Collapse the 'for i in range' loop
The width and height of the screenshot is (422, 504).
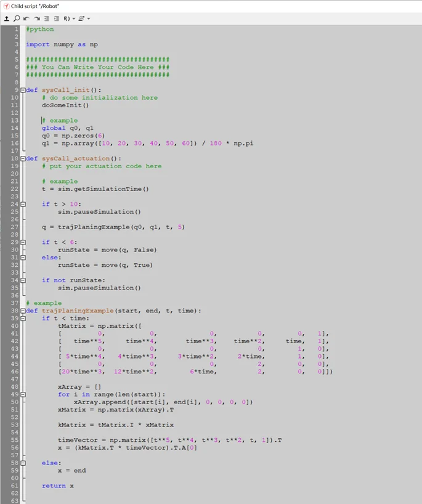pos(23,394)
